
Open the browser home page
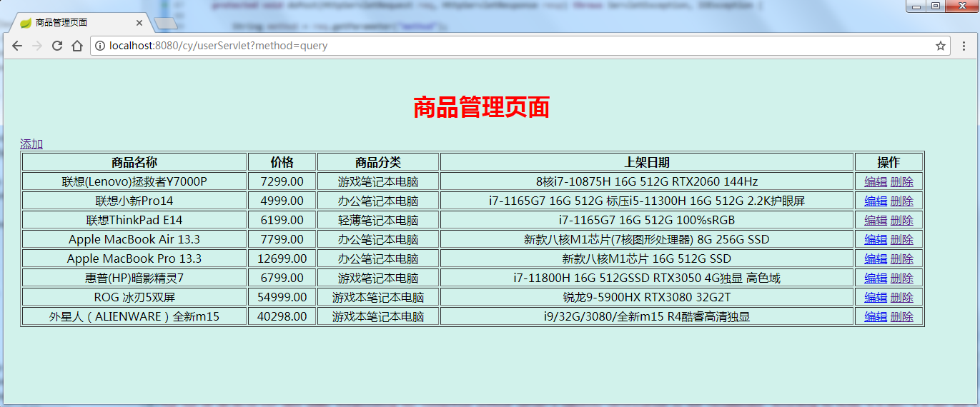pos(77,46)
